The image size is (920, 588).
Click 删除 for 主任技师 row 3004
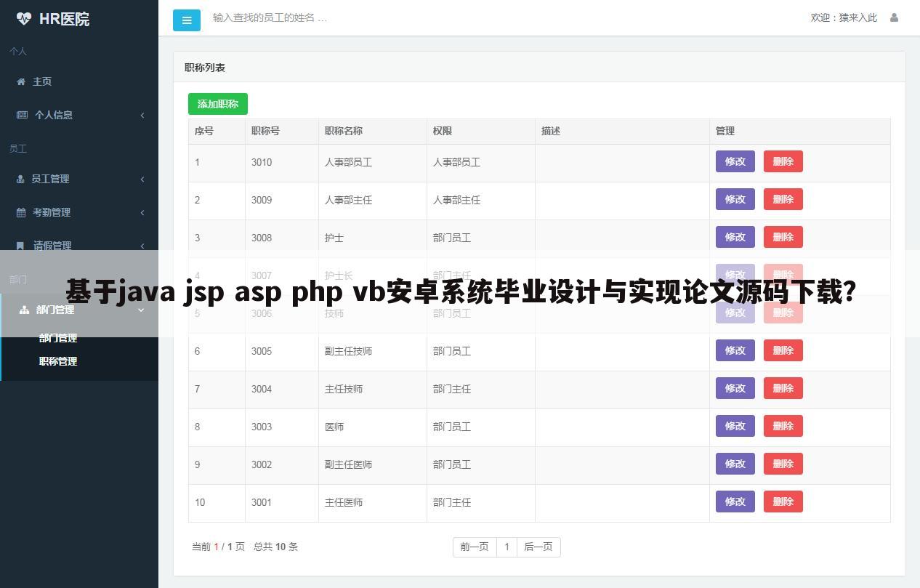[x=783, y=388]
